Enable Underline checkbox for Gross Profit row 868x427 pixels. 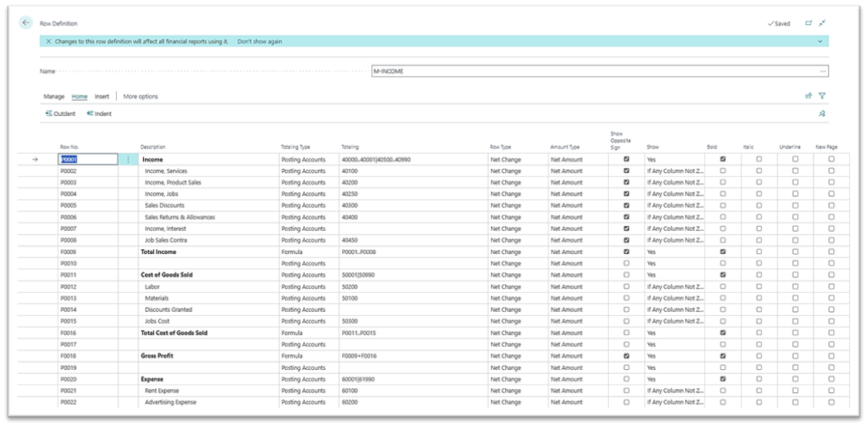pyautogui.click(x=795, y=356)
